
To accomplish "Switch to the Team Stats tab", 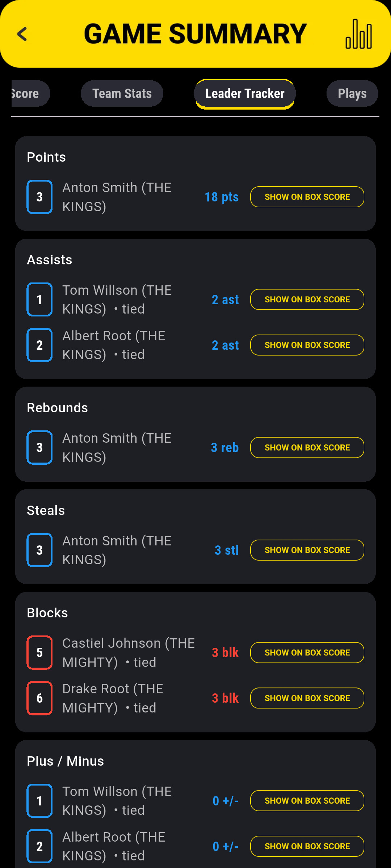I will pos(122,94).
